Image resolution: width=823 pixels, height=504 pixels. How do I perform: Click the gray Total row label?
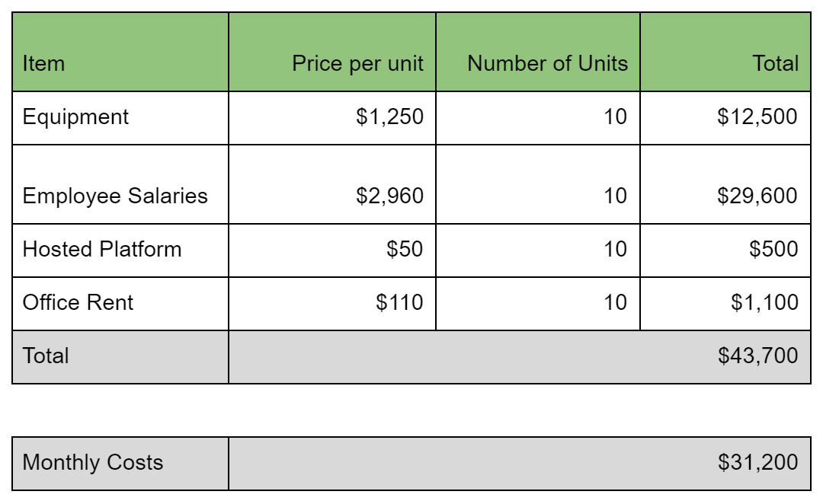tap(120, 357)
